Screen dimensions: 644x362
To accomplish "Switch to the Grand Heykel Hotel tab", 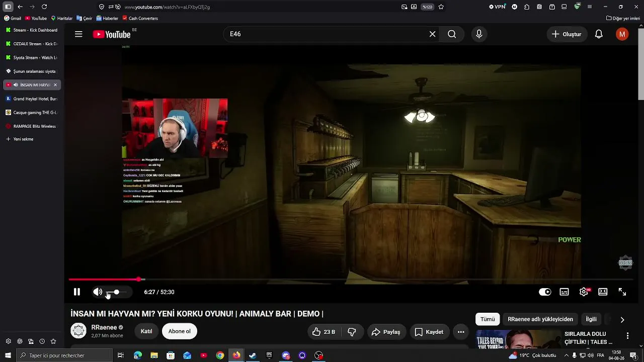I will 32,99.
